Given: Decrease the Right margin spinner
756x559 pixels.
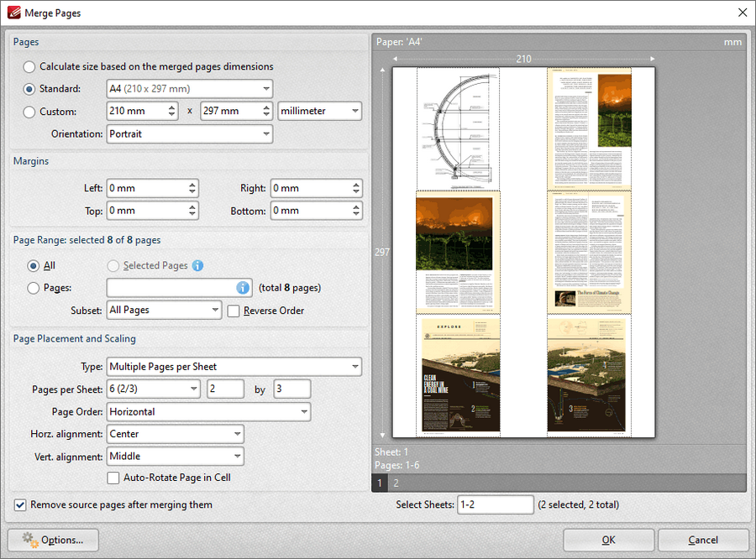Looking at the screenshot, I should (x=356, y=193).
